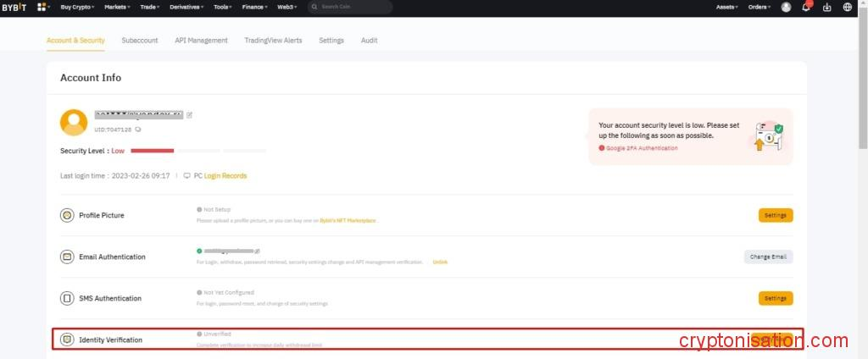The height and width of the screenshot is (359, 868).
Task: Open the notifications bell icon
Action: [807, 7]
